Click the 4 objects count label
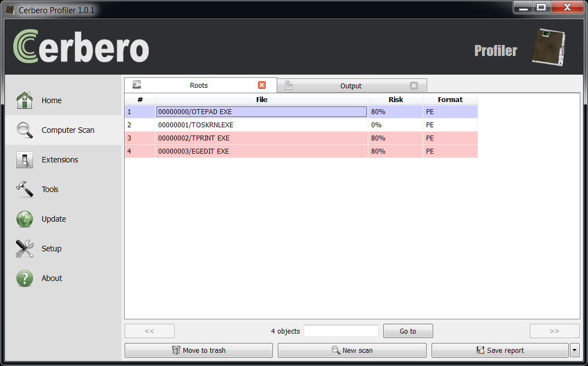The image size is (588, 366). tap(285, 331)
